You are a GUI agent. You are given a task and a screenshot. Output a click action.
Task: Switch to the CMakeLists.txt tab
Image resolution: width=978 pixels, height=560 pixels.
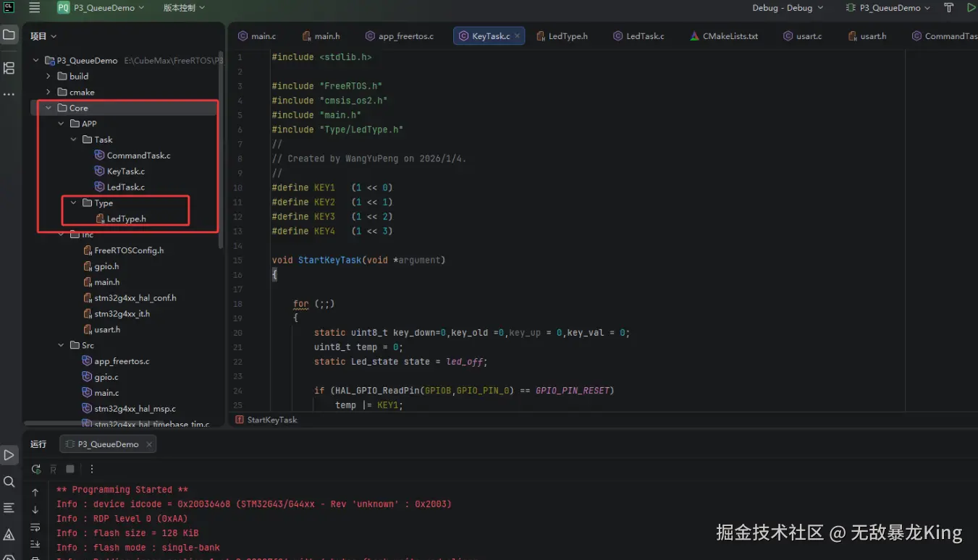[724, 36]
